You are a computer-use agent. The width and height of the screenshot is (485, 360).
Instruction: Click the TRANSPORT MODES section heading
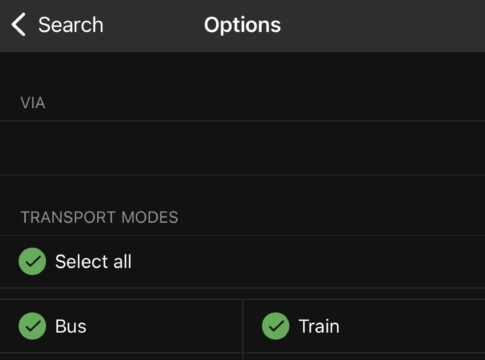[99, 217]
